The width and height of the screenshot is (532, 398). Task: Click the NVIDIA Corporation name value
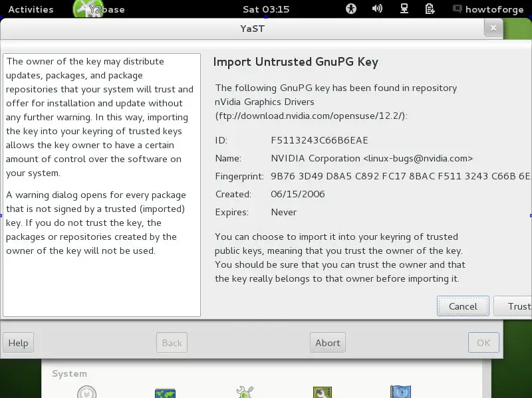[x=372, y=158]
